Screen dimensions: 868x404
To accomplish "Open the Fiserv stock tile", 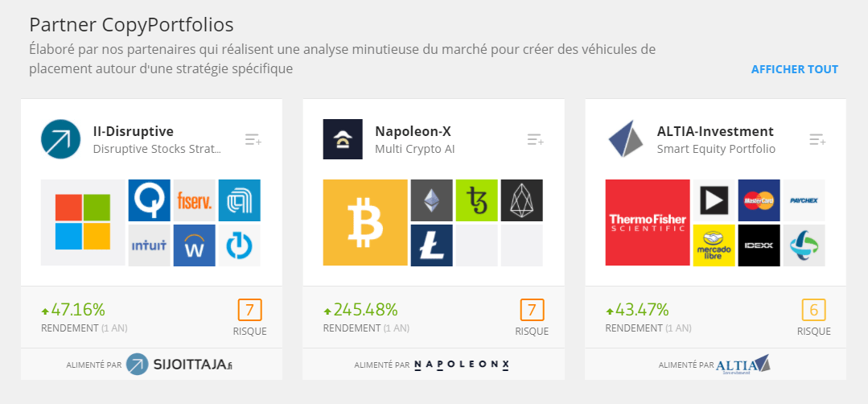I will pyautogui.click(x=195, y=200).
